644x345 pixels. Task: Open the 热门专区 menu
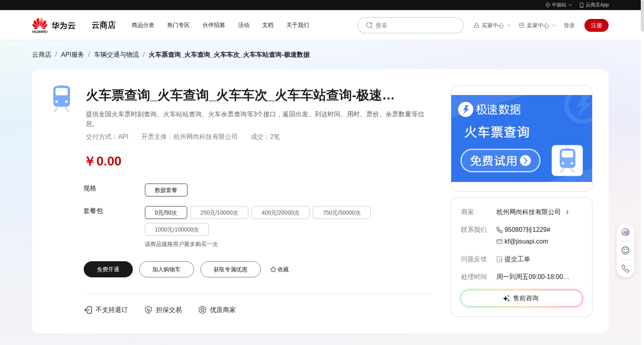178,25
